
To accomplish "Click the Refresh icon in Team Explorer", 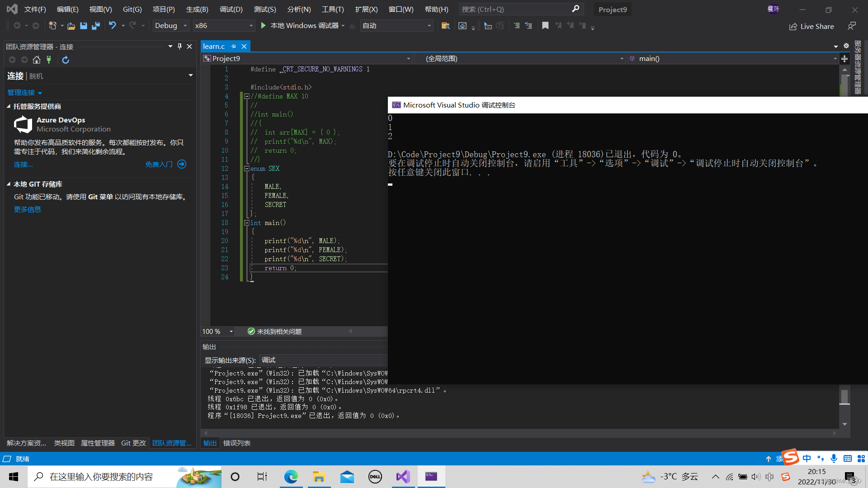I will tap(66, 60).
